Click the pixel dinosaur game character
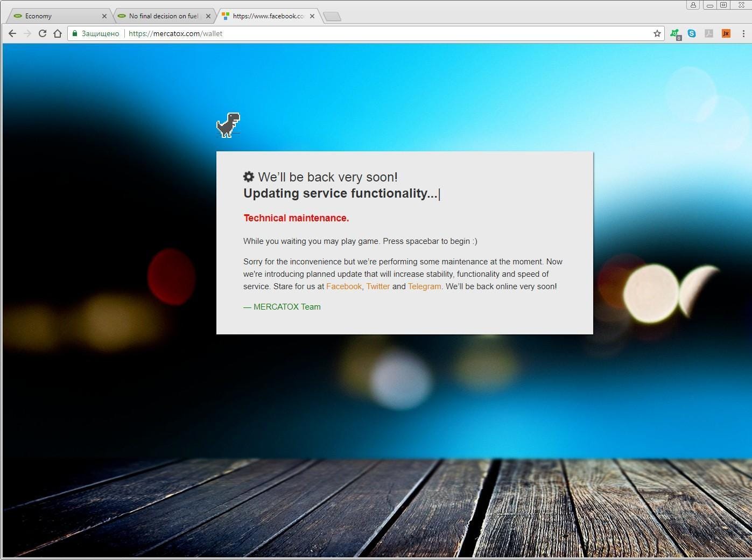The width and height of the screenshot is (752, 560). (x=228, y=125)
